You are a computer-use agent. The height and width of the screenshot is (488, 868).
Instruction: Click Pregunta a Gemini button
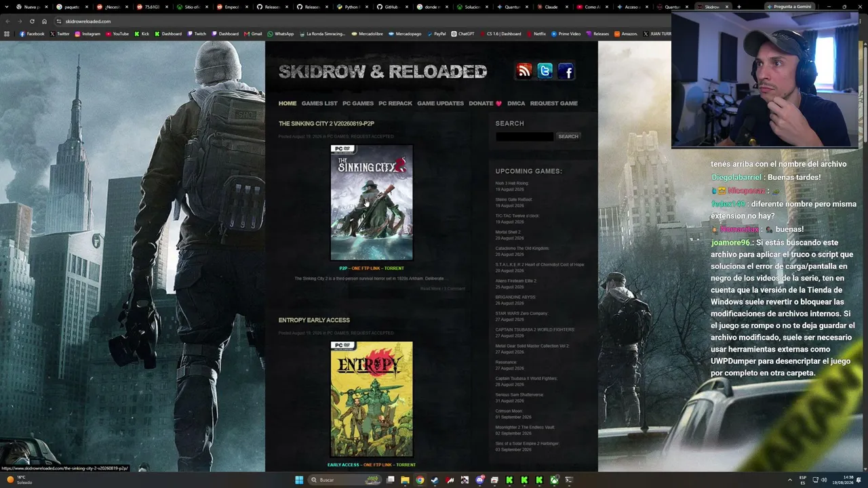pos(789,7)
